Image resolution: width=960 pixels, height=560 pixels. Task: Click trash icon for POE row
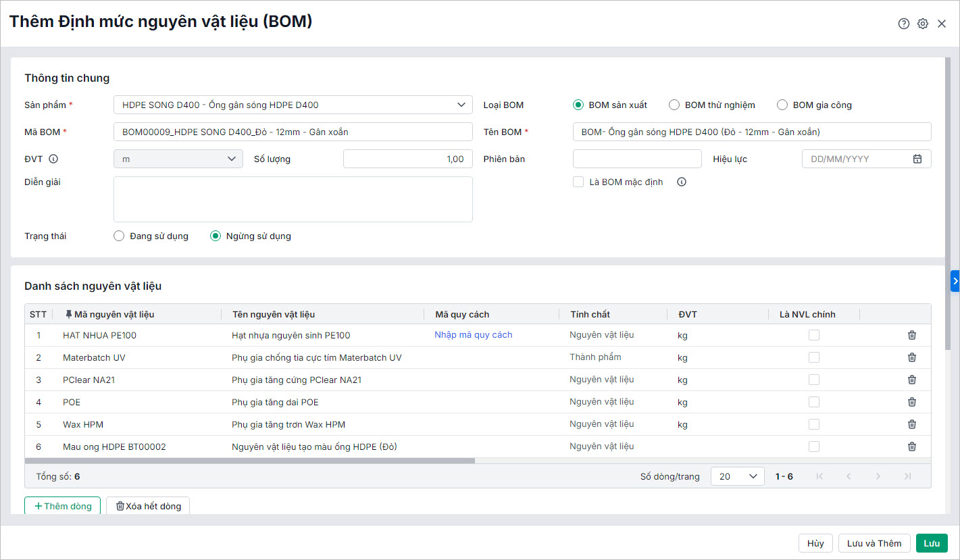911,402
